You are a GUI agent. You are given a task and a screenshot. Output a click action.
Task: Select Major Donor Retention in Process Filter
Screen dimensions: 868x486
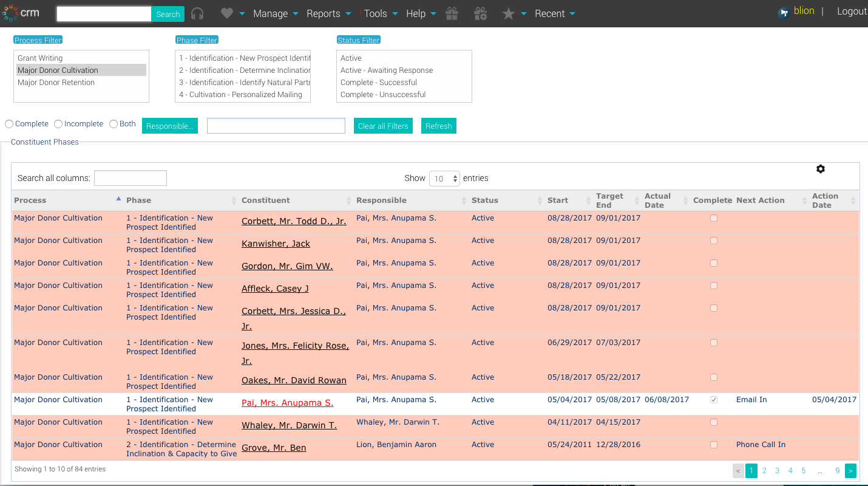click(56, 83)
